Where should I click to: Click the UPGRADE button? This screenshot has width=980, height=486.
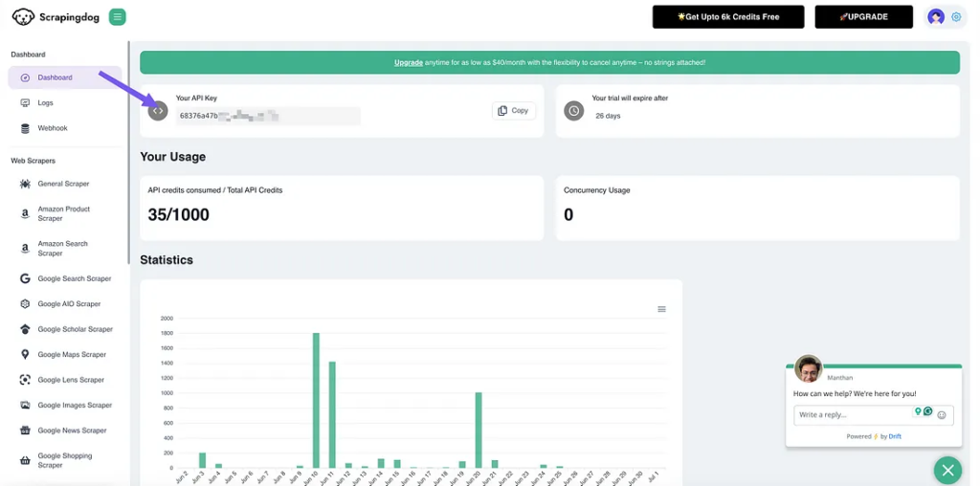click(864, 17)
